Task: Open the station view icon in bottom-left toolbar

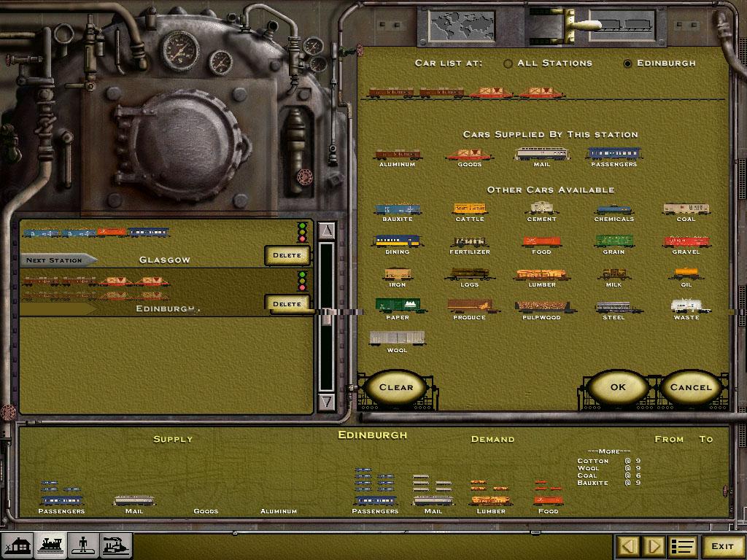Action: (18, 545)
